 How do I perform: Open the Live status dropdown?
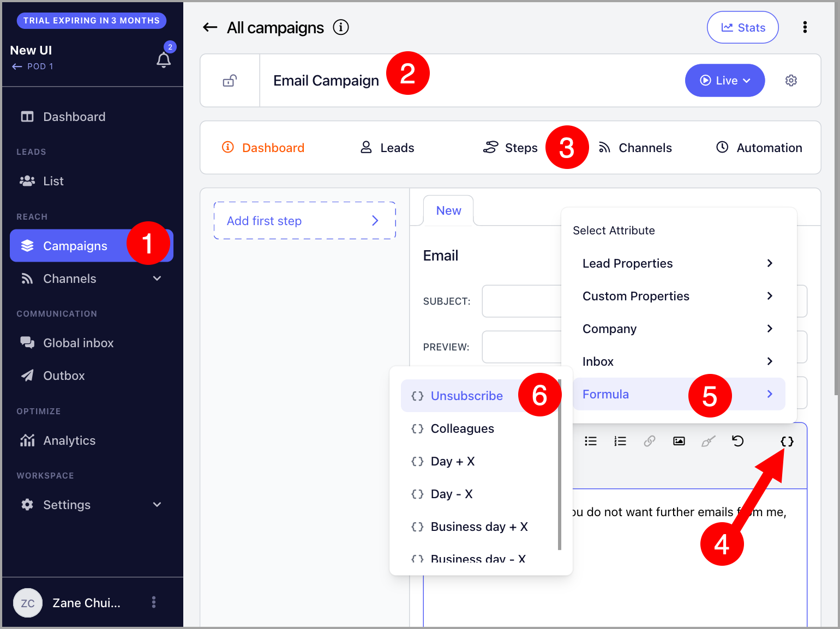[x=725, y=81]
